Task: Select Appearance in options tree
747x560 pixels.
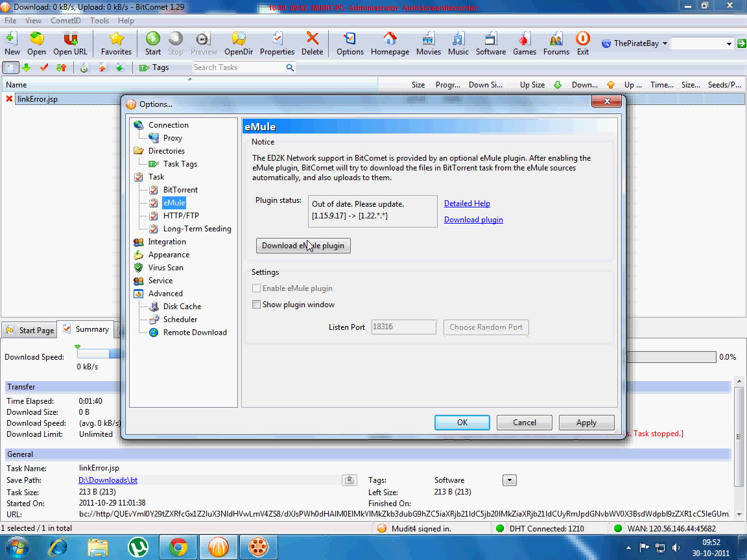Action: point(169,255)
